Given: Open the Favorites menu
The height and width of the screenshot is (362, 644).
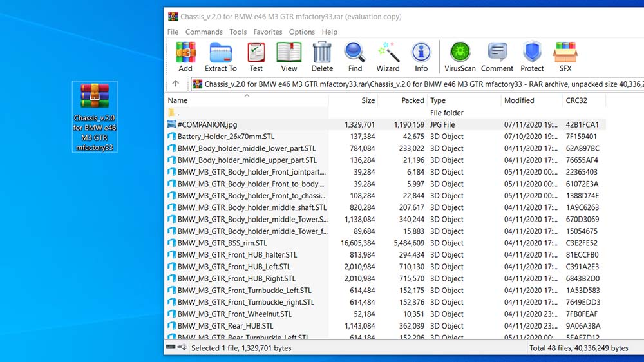Looking at the screenshot, I should [x=268, y=32].
